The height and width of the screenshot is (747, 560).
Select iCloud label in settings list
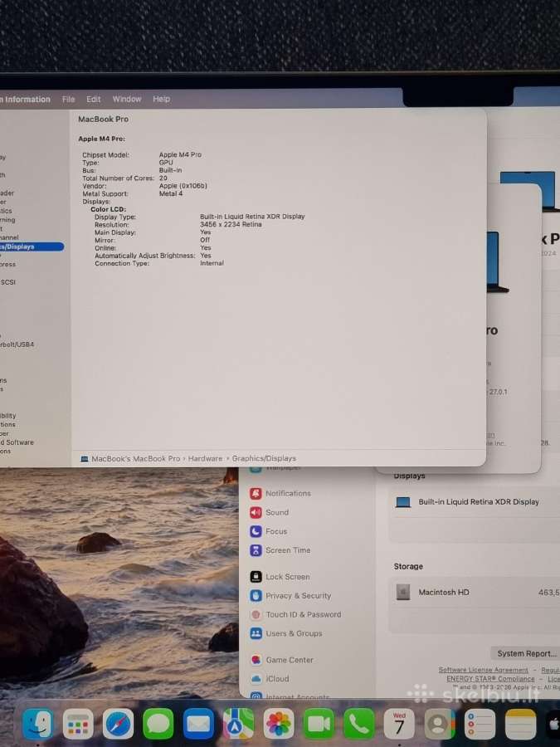[x=277, y=678]
